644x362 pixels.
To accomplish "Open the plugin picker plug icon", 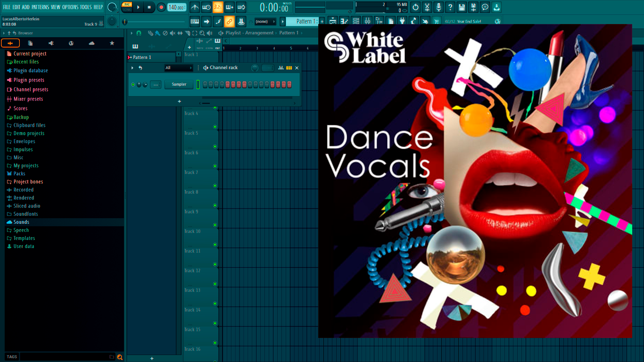I will tap(402, 21).
